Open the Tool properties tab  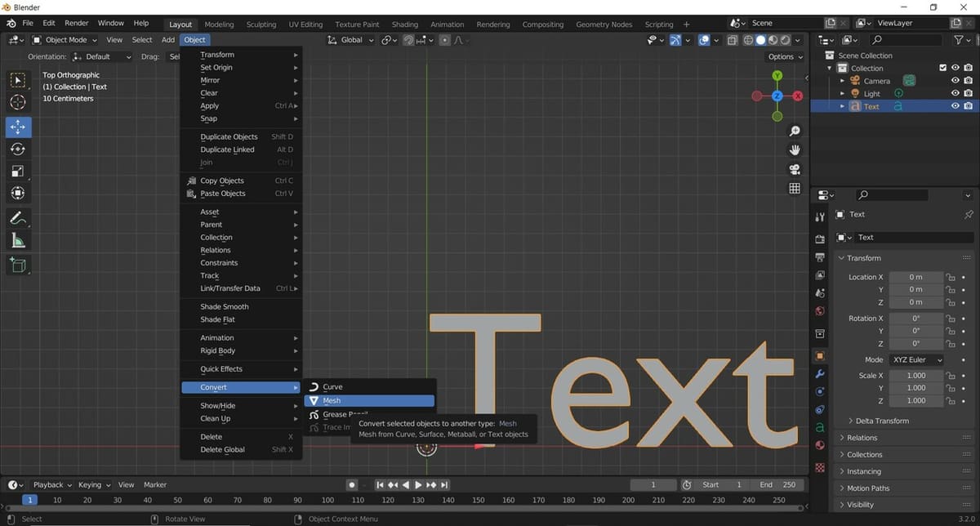click(820, 216)
